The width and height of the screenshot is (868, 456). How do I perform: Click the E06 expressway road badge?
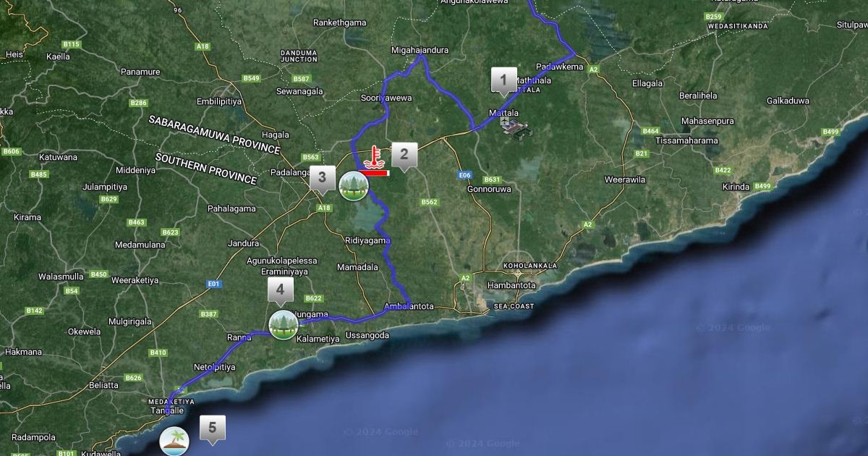465,174
